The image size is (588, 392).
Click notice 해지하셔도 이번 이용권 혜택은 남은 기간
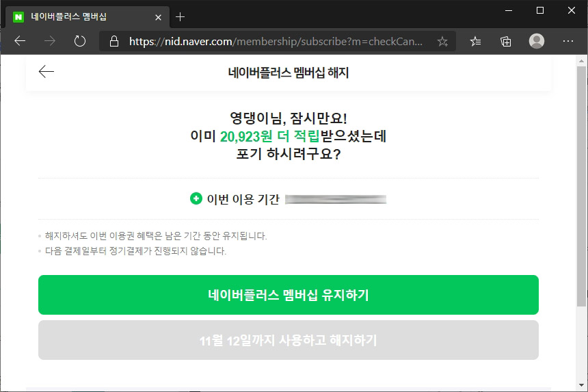(156, 236)
